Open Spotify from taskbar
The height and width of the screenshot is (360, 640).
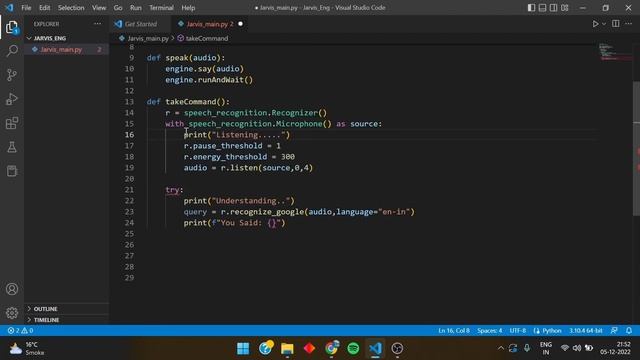pos(353,349)
